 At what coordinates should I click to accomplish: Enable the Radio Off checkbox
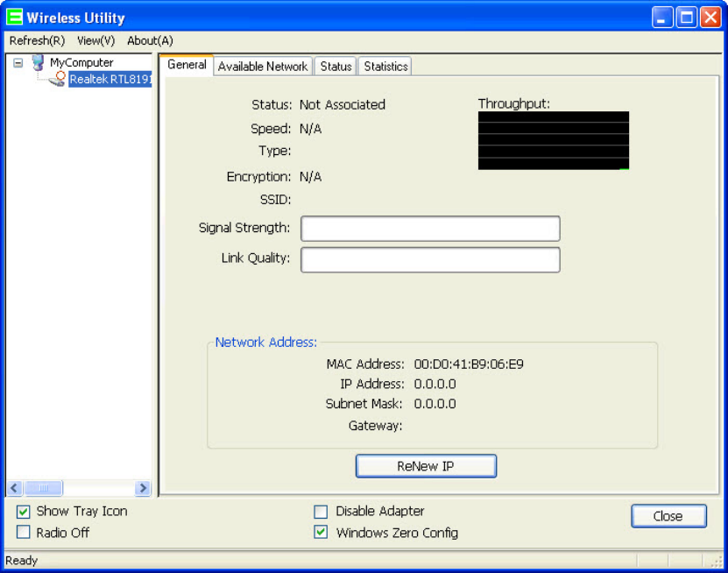pyautogui.click(x=23, y=532)
